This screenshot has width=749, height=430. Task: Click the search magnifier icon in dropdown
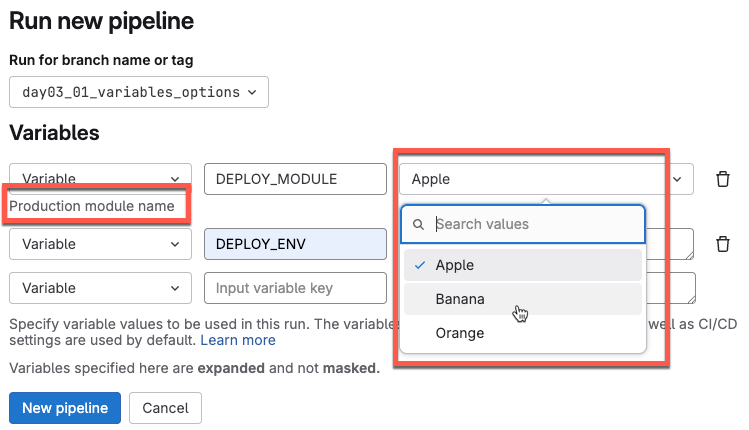(x=419, y=225)
